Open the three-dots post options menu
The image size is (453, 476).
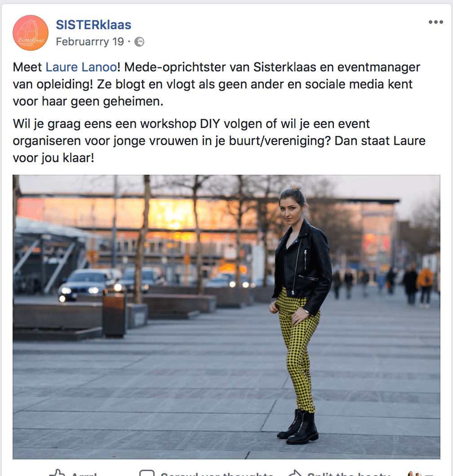[x=435, y=22]
